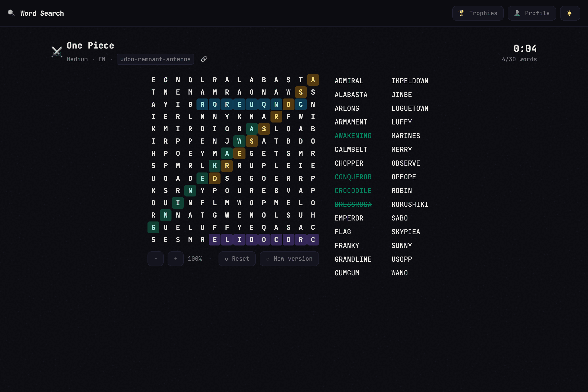Toggle the light theme sun icon

point(570,13)
